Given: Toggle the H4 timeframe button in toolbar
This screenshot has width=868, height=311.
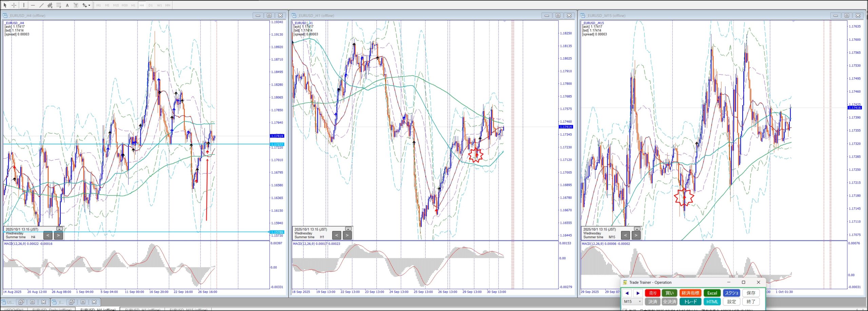Looking at the screenshot, I should tap(142, 5).
